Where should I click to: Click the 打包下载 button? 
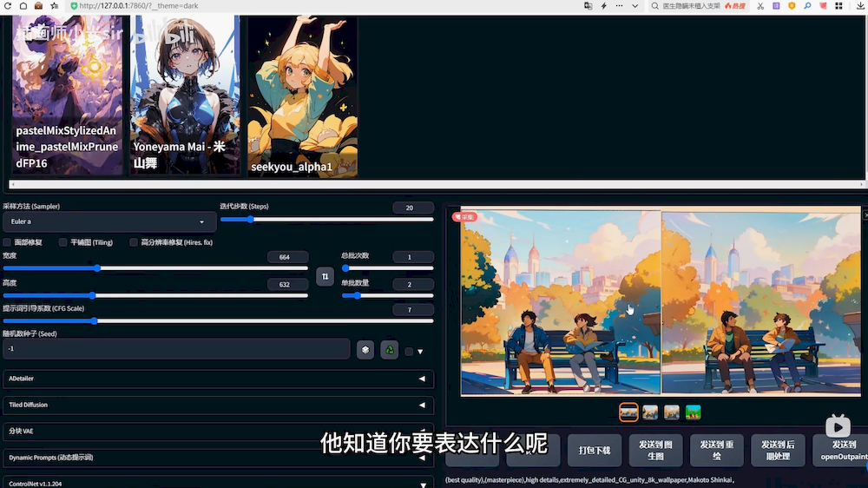pyautogui.click(x=595, y=451)
